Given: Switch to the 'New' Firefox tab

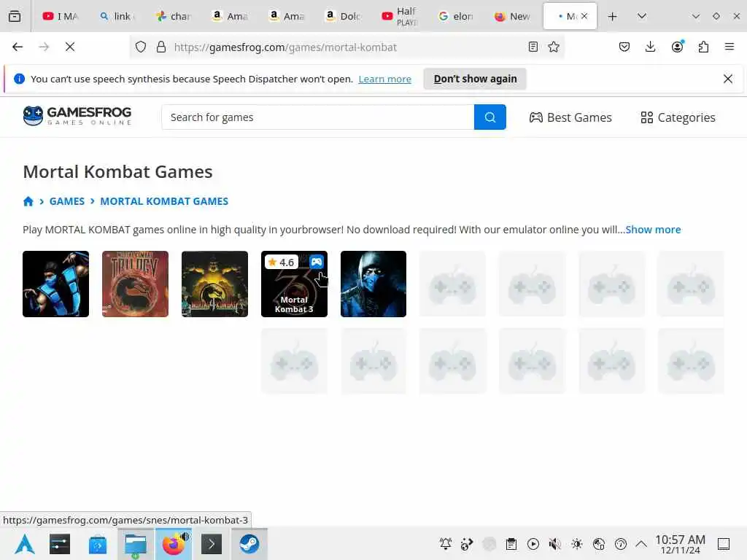Looking at the screenshot, I should click(513, 16).
